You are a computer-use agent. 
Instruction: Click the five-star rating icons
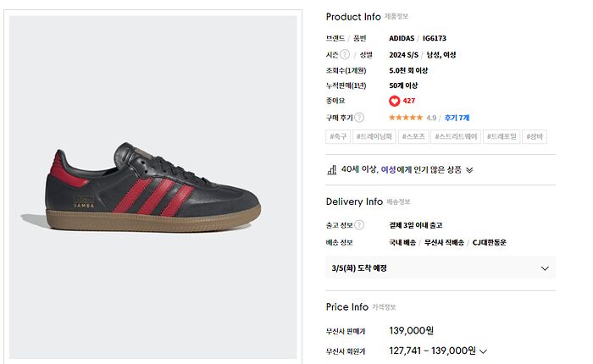click(x=406, y=118)
